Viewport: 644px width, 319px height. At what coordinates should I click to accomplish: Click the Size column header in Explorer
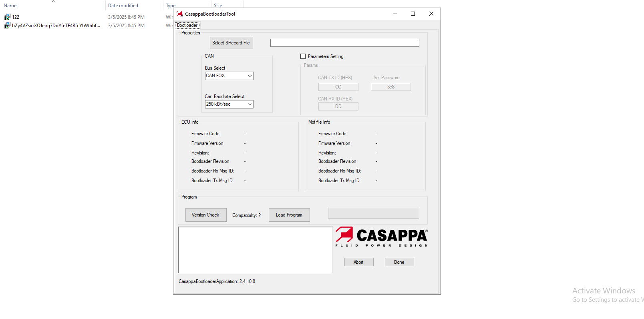click(x=218, y=6)
